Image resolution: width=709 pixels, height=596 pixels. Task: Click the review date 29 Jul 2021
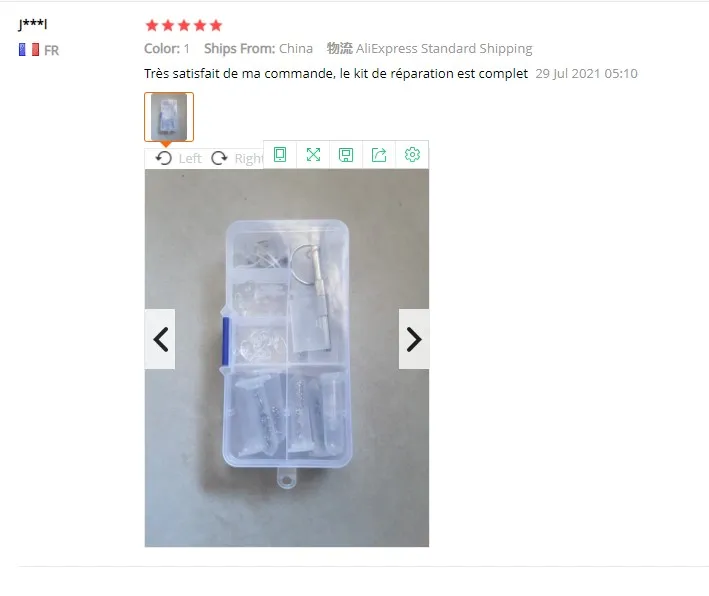(x=586, y=74)
